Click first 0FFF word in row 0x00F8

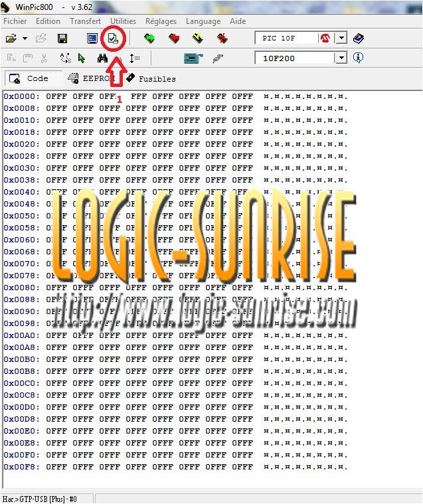(56, 467)
